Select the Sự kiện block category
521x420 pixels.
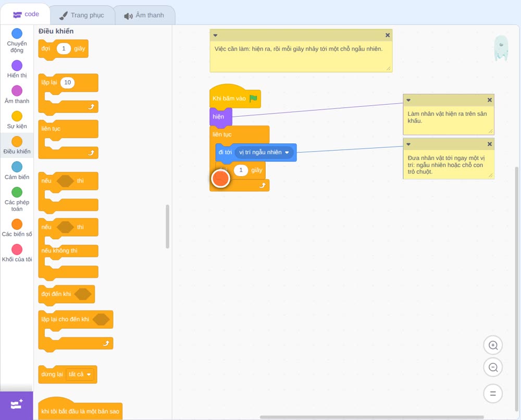click(x=17, y=120)
